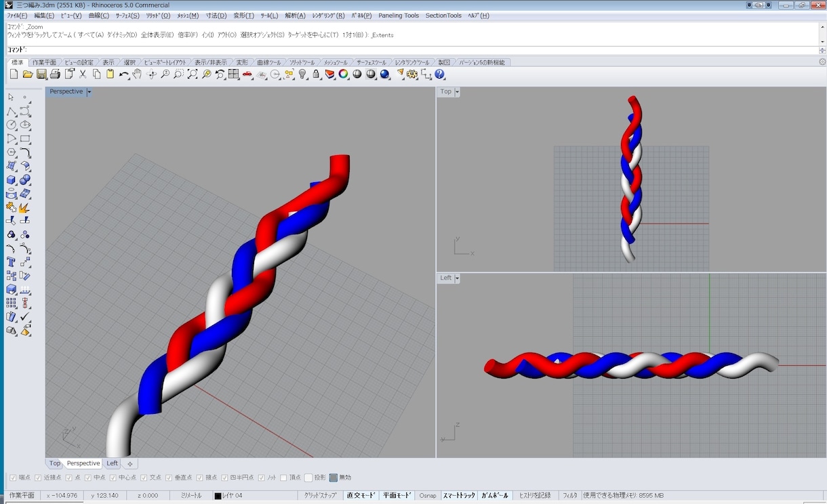Open the four-viewport layout icon
The image size is (827, 504).
[234, 75]
